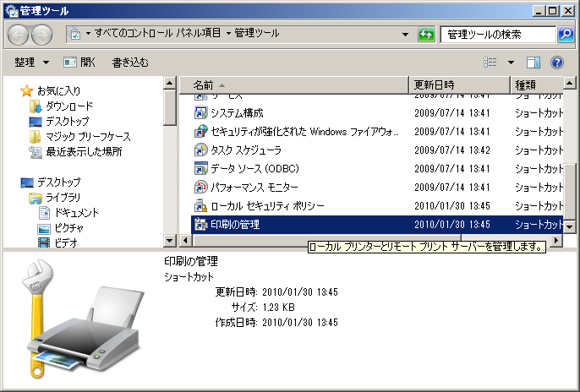The width and height of the screenshot is (580, 392).
Task: Click the システム構成 shortcut icon
Action: [x=201, y=112]
